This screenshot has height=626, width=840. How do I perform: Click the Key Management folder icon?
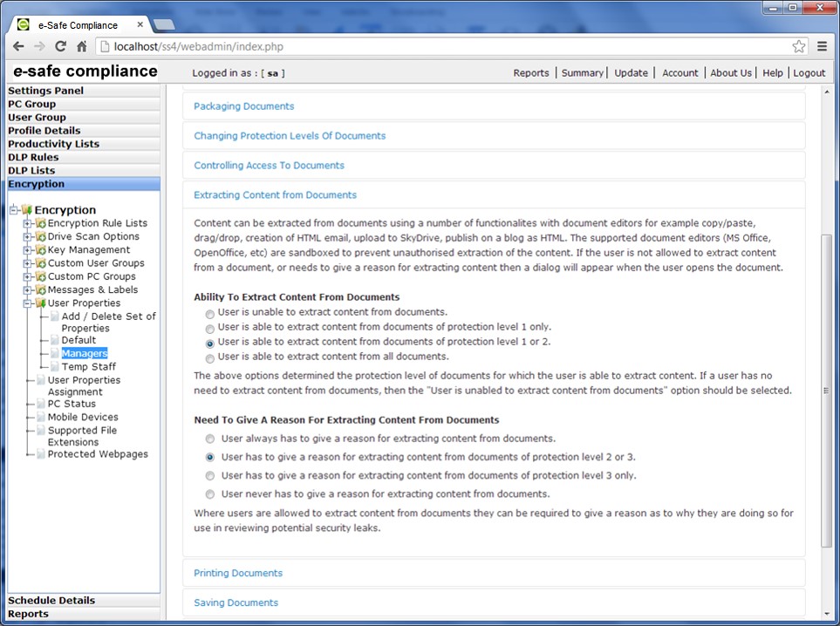[40, 250]
